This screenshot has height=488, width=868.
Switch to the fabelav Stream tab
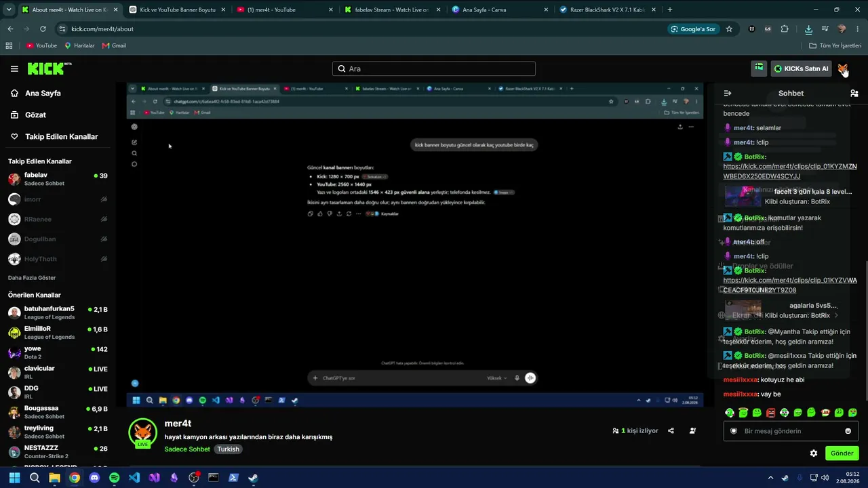coord(393,9)
